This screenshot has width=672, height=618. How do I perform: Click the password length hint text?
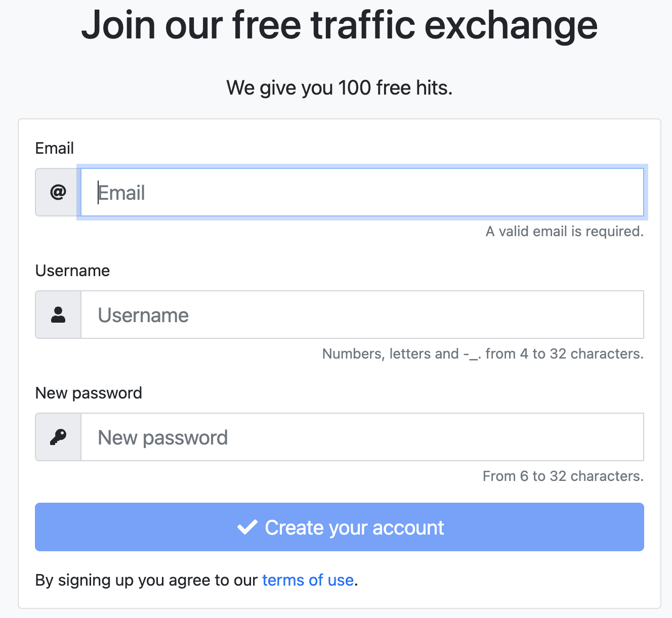pyautogui.click(x=562, y=475)
